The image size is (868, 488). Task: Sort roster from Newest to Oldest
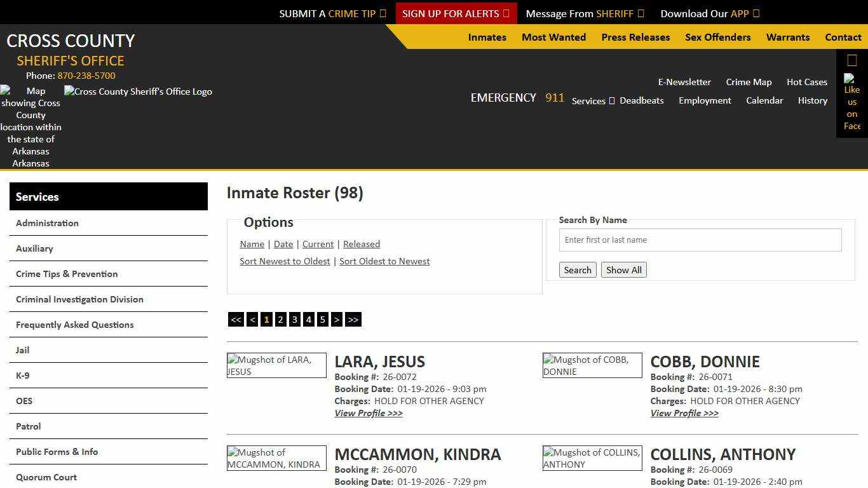(285, 261)
